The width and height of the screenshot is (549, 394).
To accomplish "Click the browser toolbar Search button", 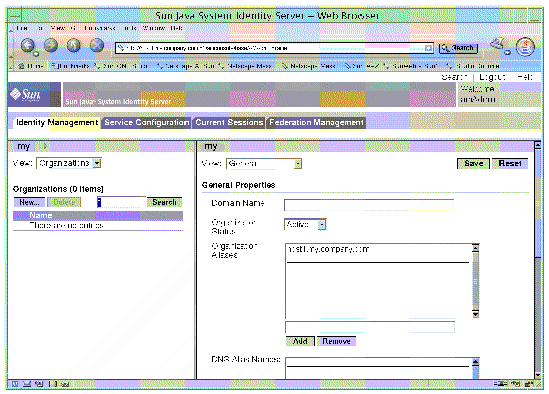I will [458, 48].
